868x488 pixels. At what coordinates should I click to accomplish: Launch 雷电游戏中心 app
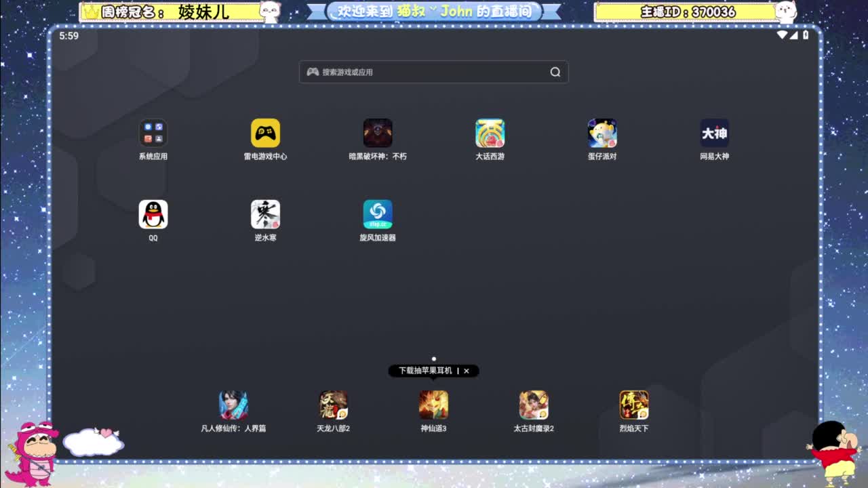[265, 133]
